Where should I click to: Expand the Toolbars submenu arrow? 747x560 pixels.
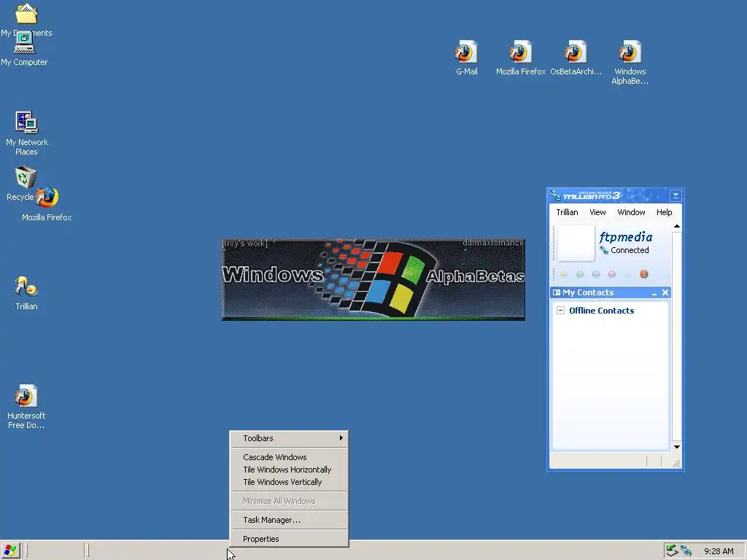(341, 438)
